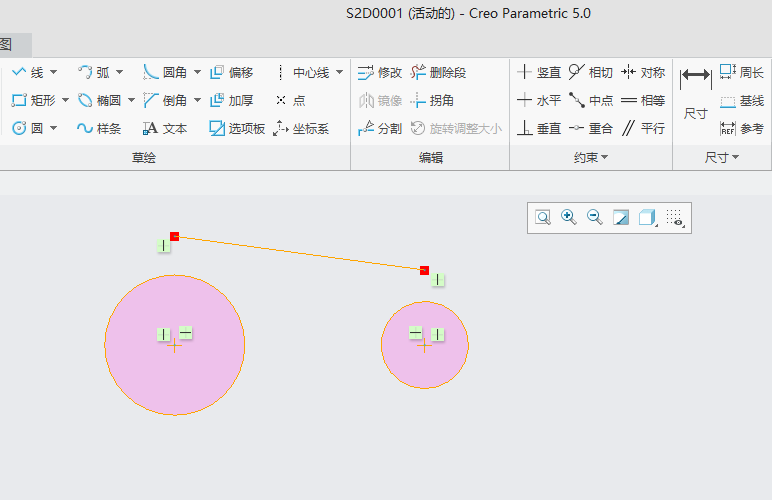Select the Circle (圆) tool
Viewport: 772px width, 500px height.
(27, 128)
